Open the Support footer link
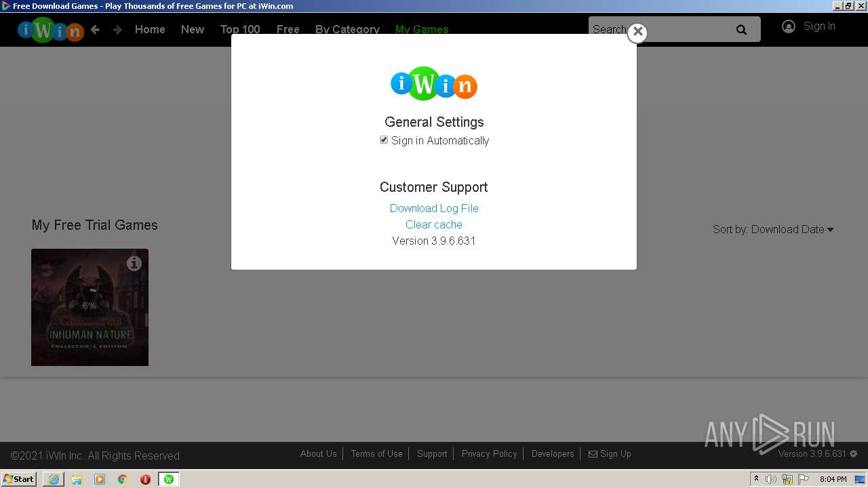This screenshot has height=488, width=868. tap(432, 453)
